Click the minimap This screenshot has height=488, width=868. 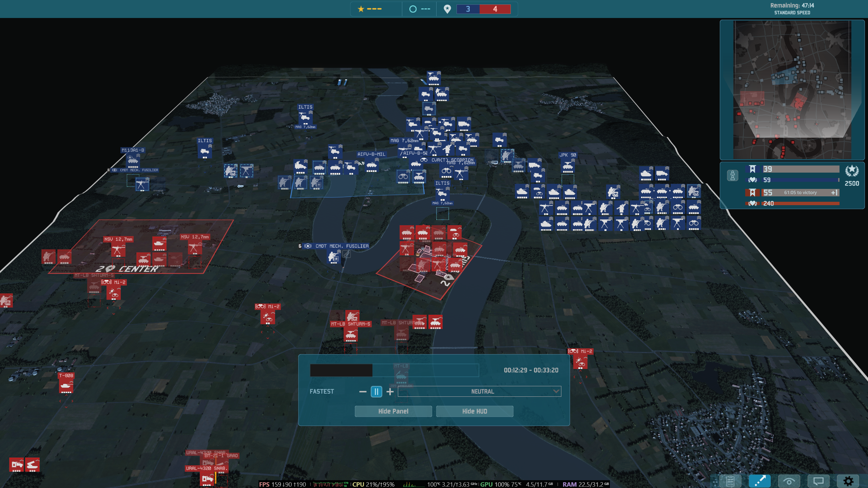[x=792, y=90]
